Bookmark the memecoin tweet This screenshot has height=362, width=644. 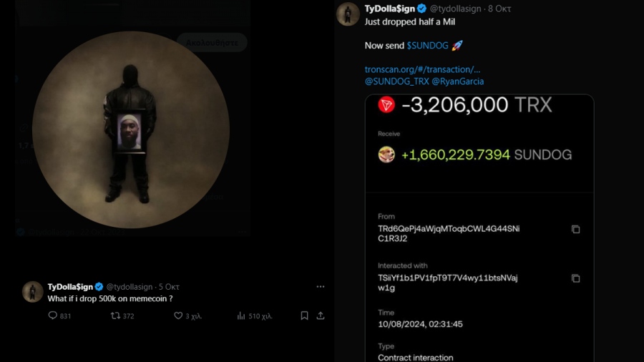pos(305,315)
